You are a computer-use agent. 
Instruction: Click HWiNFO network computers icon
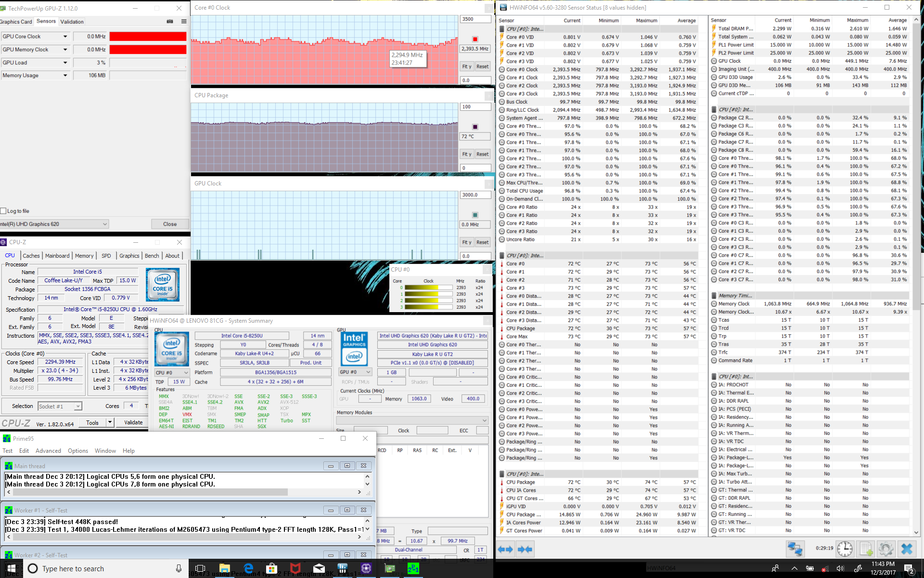point(795,549)
